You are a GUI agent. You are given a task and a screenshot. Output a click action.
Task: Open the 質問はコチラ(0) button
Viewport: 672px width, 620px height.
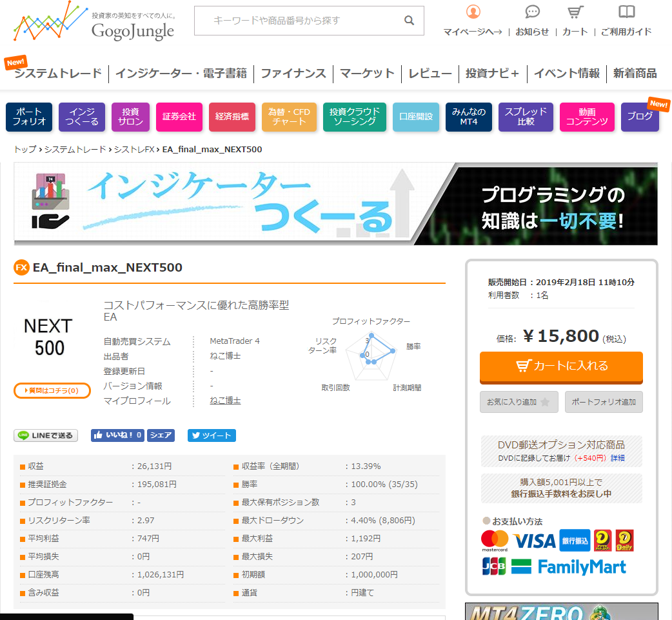pos(52,390)
